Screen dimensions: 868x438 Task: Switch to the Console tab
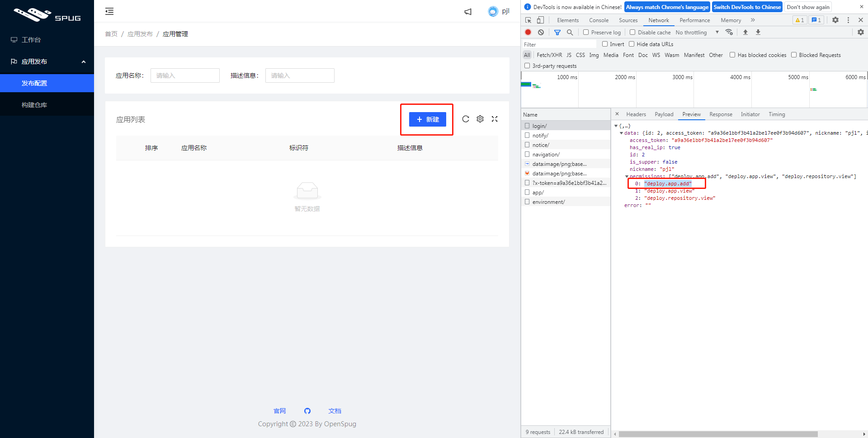(x=599, y=20)
